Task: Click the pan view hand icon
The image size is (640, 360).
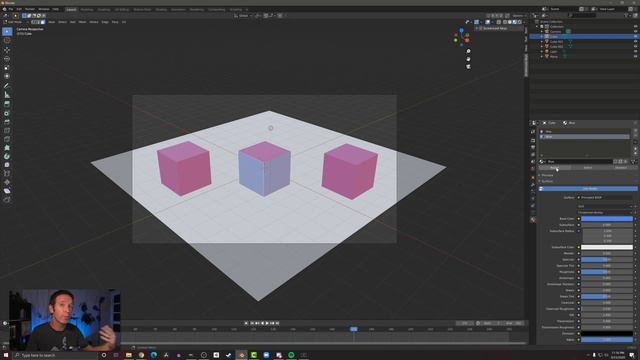Action: [x=468, y=59]
